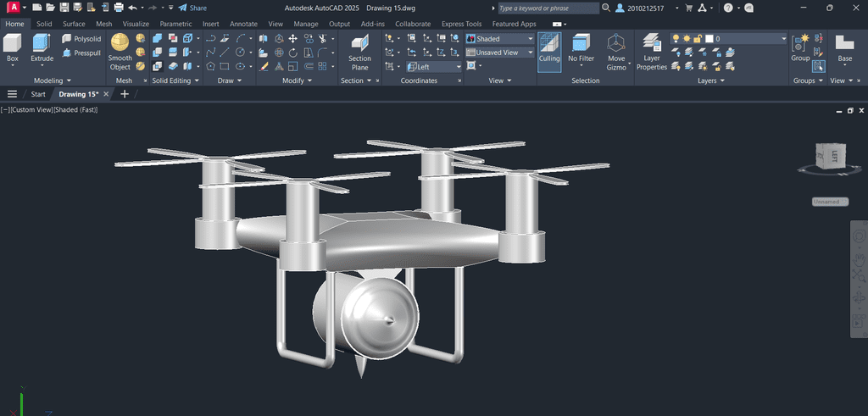868x416 pixels.
Task: Select the Box solid tool
Action: click(x=13, y=44)
